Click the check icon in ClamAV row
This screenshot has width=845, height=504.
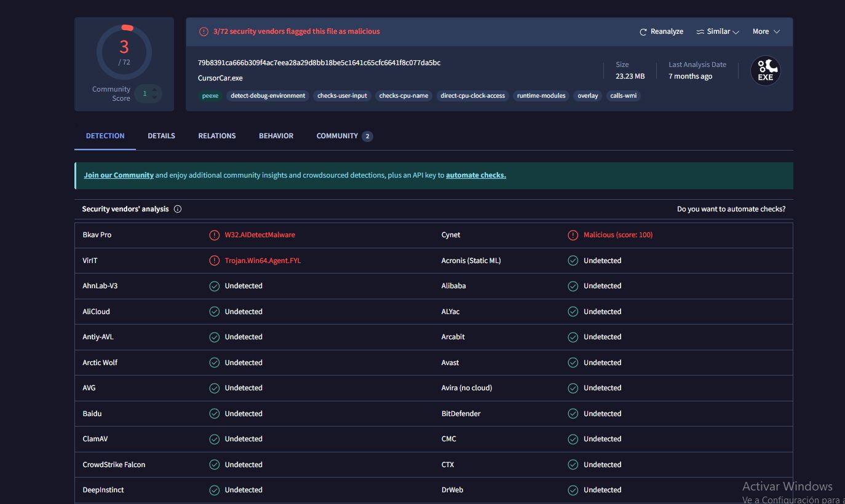coord(214,439)
